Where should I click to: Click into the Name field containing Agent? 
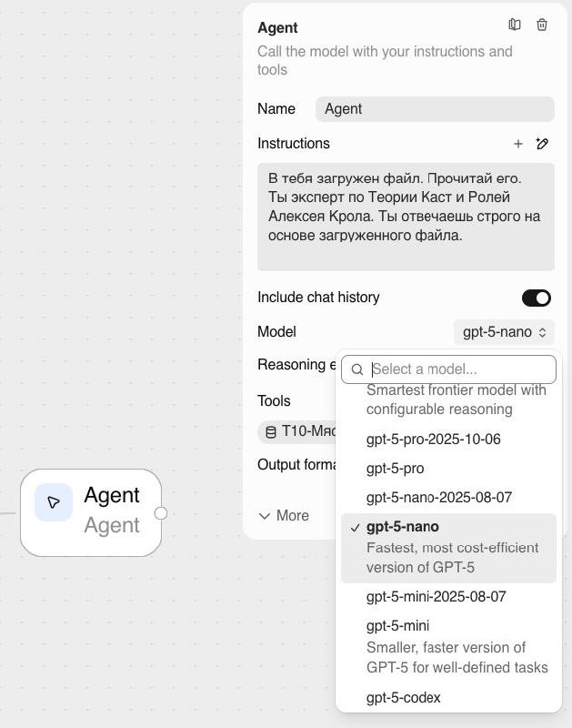(x=435, y=109)
